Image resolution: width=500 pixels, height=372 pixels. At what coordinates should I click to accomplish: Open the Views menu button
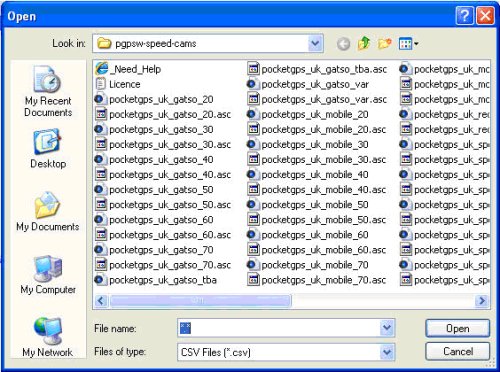click(x=408, y=44)
